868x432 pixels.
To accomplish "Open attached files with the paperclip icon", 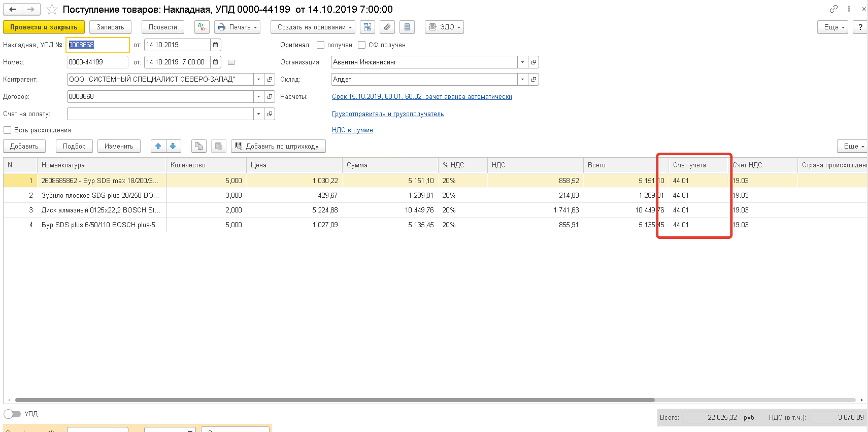I will [x=387, y=27].
